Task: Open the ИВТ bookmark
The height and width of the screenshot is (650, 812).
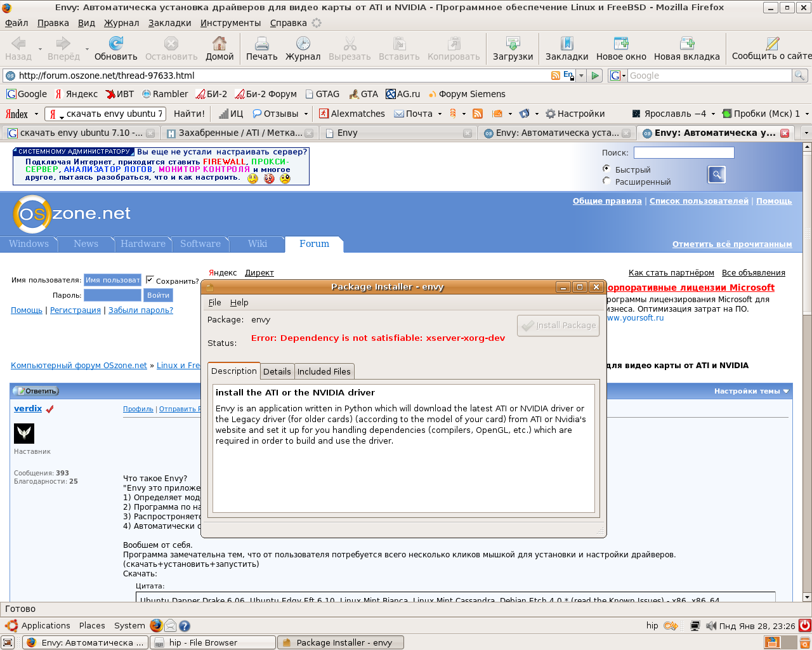Action: pos(120,94)
